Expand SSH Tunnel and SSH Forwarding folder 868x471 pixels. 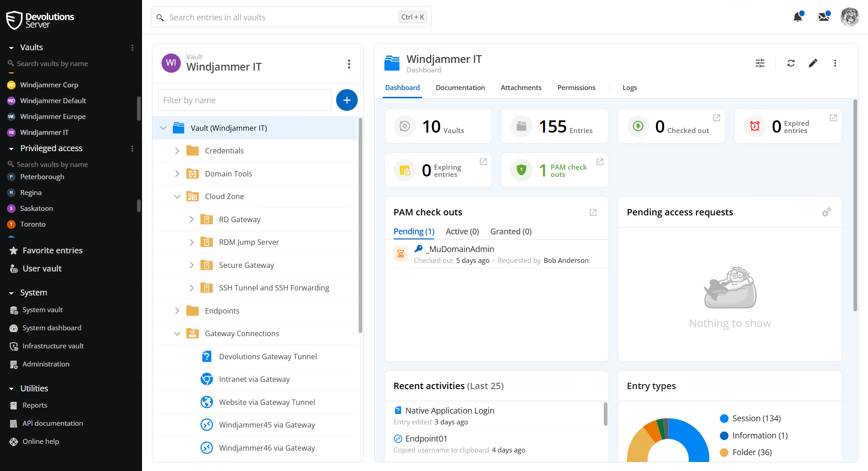(191, 288)
